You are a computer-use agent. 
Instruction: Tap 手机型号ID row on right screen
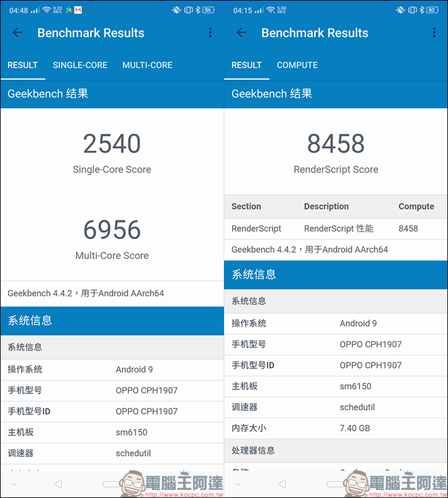pyautogui.click(x=335, y=365)
